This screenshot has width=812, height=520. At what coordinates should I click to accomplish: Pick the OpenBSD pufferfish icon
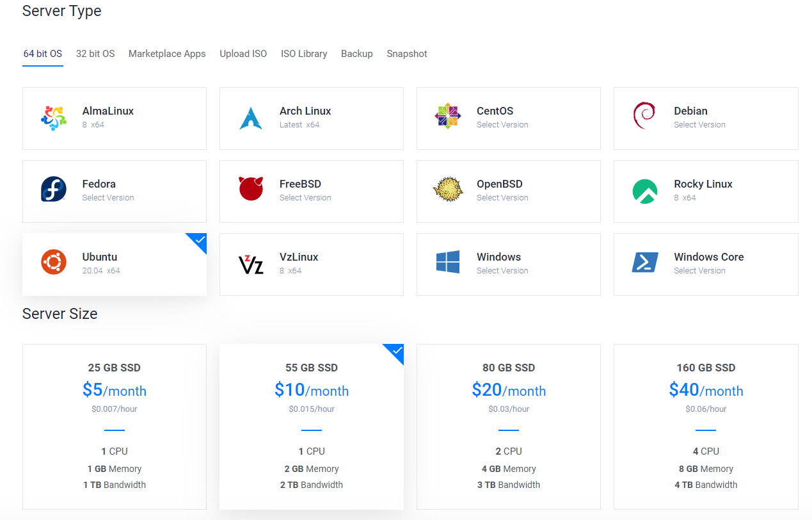[448, 190]
